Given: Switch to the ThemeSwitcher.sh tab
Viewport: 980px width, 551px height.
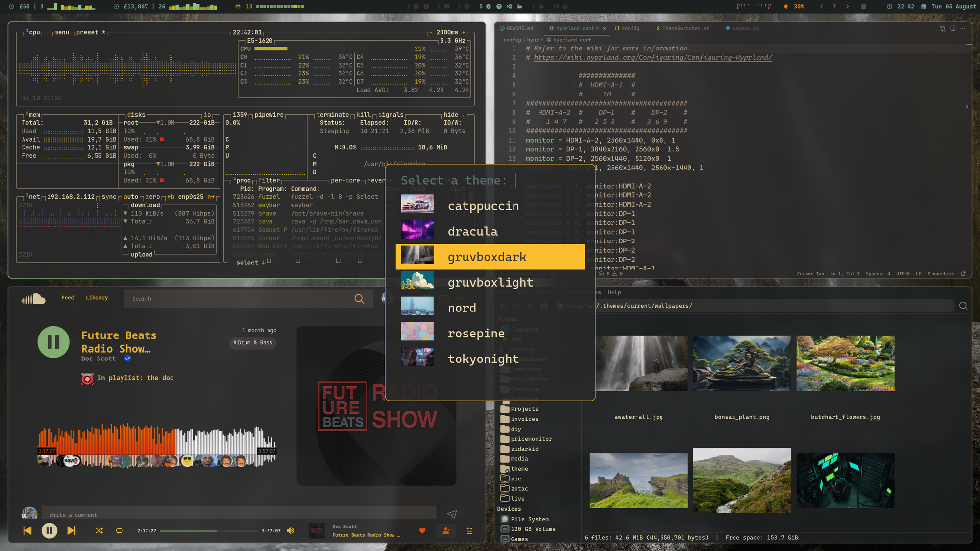Looking at the screenshot, I should [685, 28].
